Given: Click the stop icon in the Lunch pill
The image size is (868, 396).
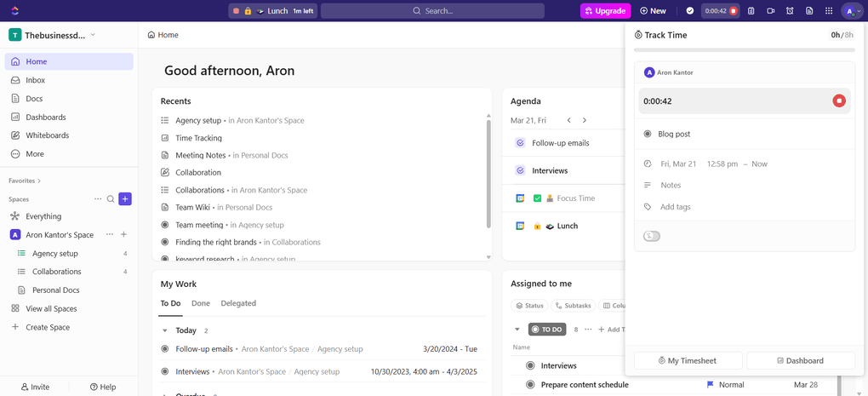Looking at the screenshot, I should point(237,10).
